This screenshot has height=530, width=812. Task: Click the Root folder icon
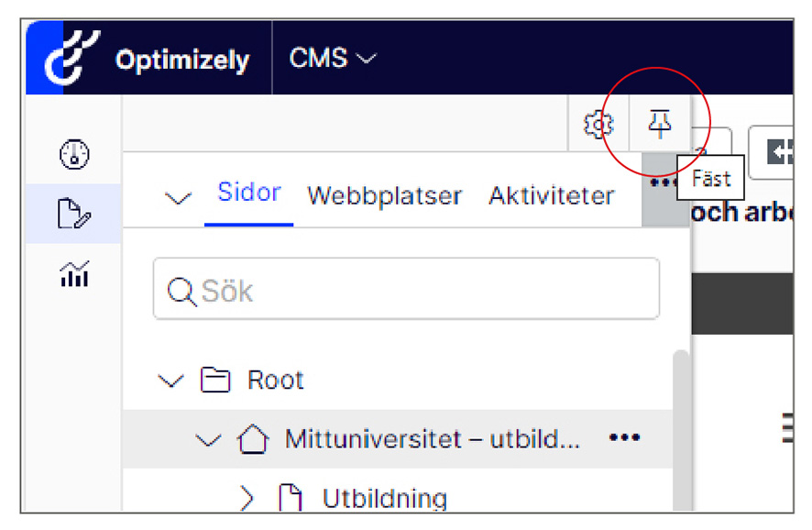214,380
